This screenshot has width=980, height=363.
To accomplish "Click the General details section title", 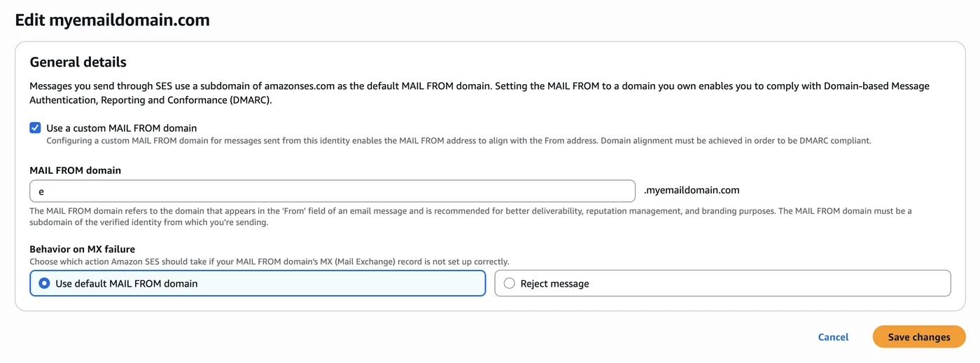I will (x=78, y=62).
